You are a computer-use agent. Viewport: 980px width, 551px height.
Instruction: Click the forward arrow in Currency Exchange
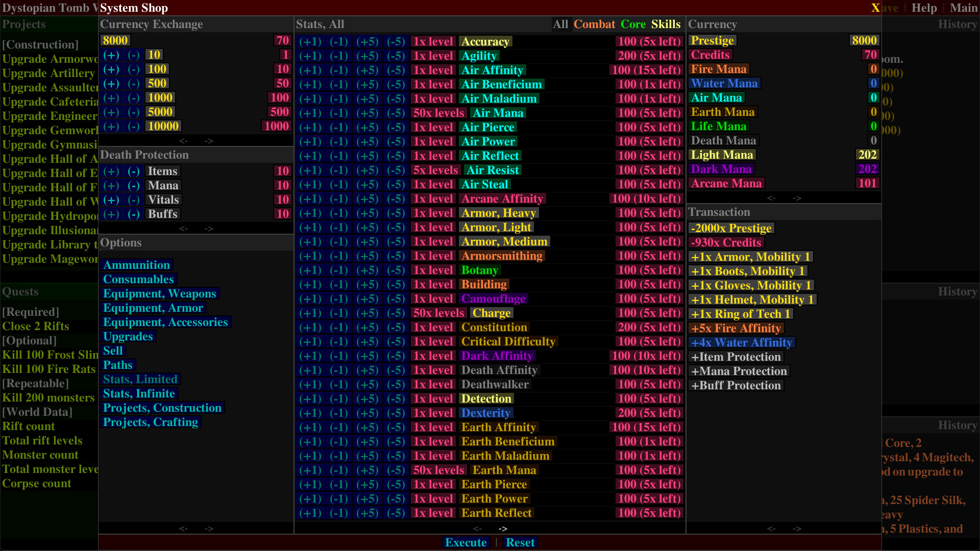click(209, 141)
